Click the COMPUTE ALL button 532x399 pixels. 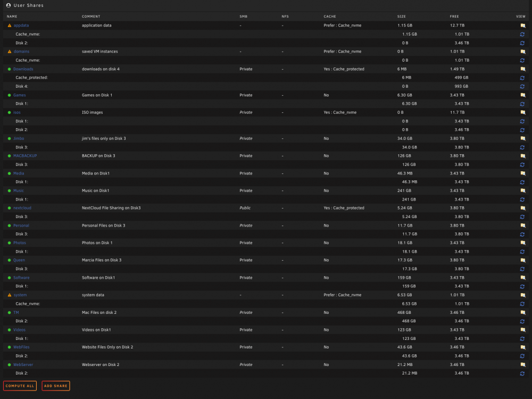(20, 386)
